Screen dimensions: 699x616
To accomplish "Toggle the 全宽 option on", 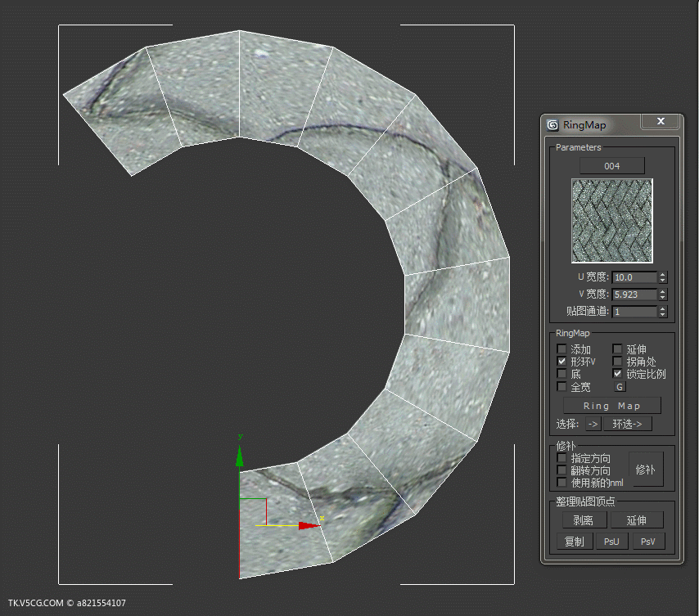I will [x=561, y=387].
